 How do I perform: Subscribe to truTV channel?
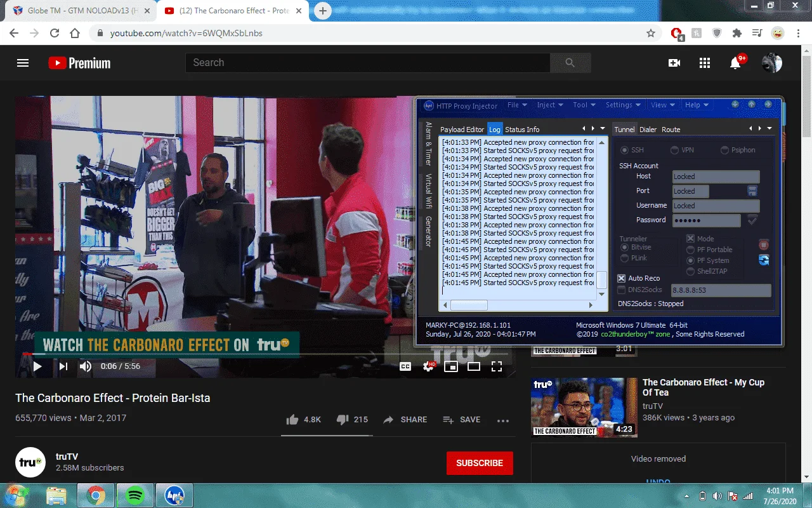pyautogui.click(x=480, y=463)
